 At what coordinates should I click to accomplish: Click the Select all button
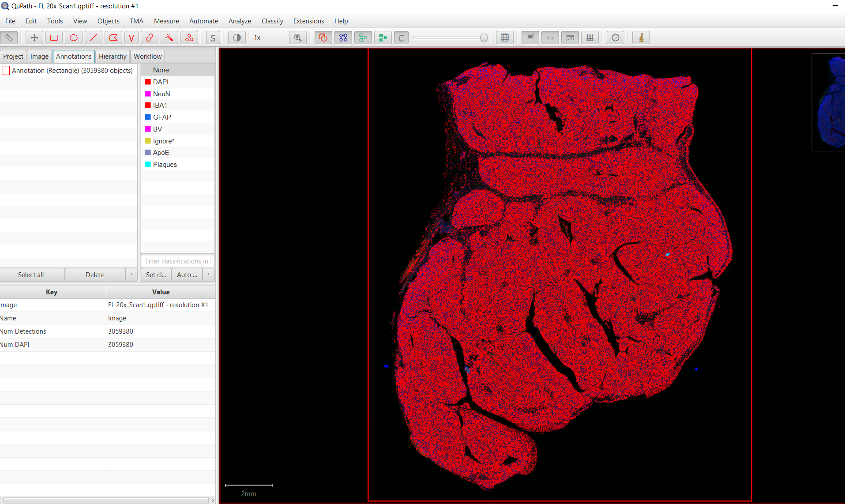[31, 275]
